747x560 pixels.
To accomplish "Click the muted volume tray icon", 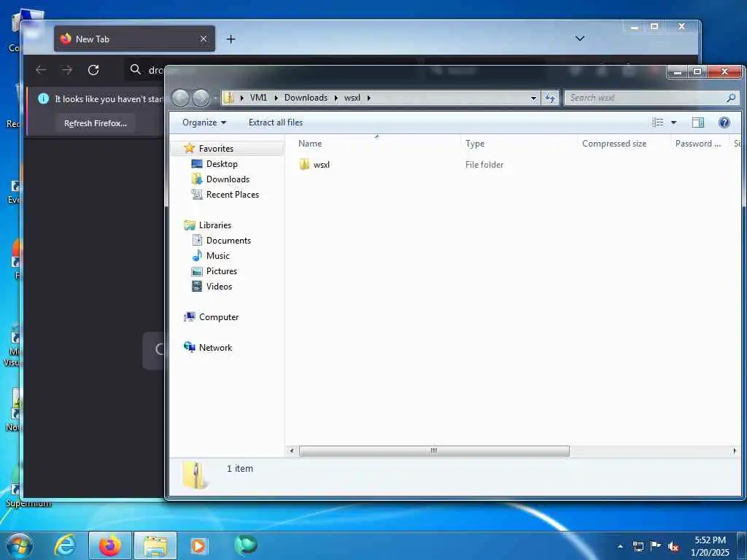I will [673, 547].
